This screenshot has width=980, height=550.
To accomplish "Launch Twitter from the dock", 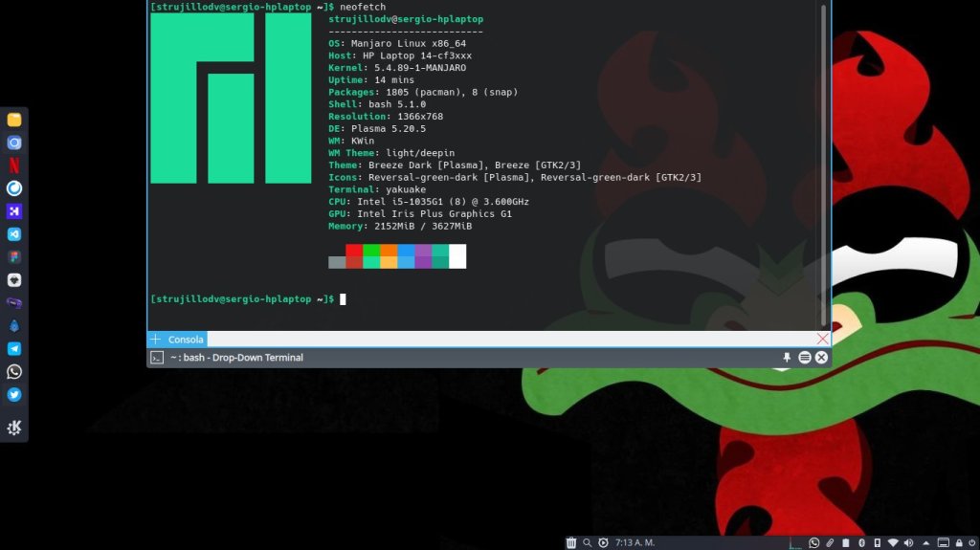I will 14,395.
